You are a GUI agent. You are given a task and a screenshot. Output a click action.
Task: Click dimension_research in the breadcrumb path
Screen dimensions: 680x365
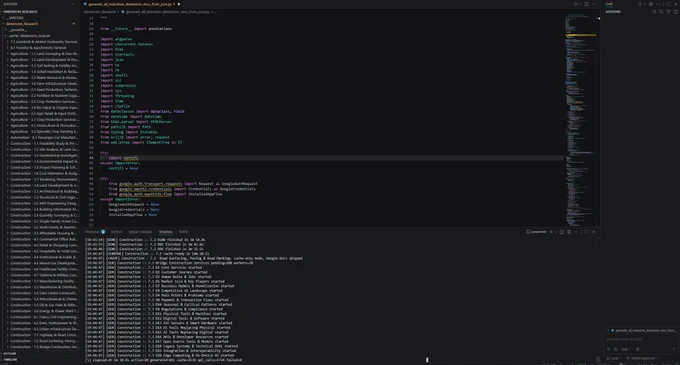pyautogui.click(x=100, y=12)
